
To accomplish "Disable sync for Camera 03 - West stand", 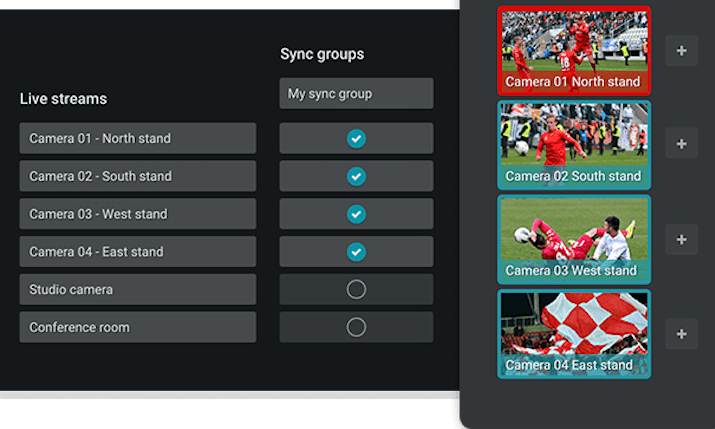I will click(x=356, y=214).
